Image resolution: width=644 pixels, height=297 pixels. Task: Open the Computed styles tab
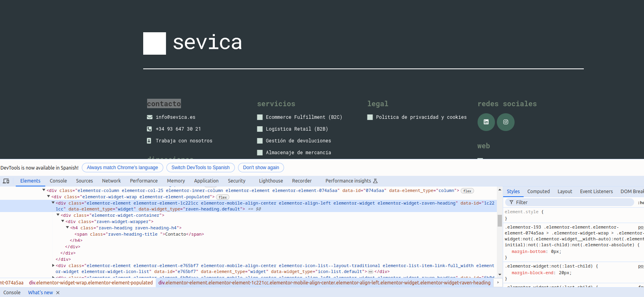pyautogui.click(x=538, y=192)
